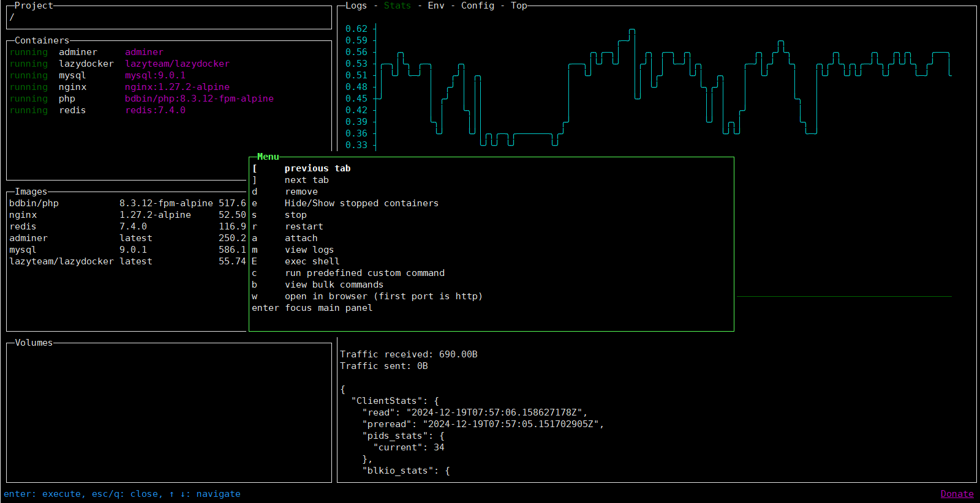The width and height of the screenshot is (980, 503).
Task: Click the nginx:1.27.2-alpine image name
Action: point(178,87)
